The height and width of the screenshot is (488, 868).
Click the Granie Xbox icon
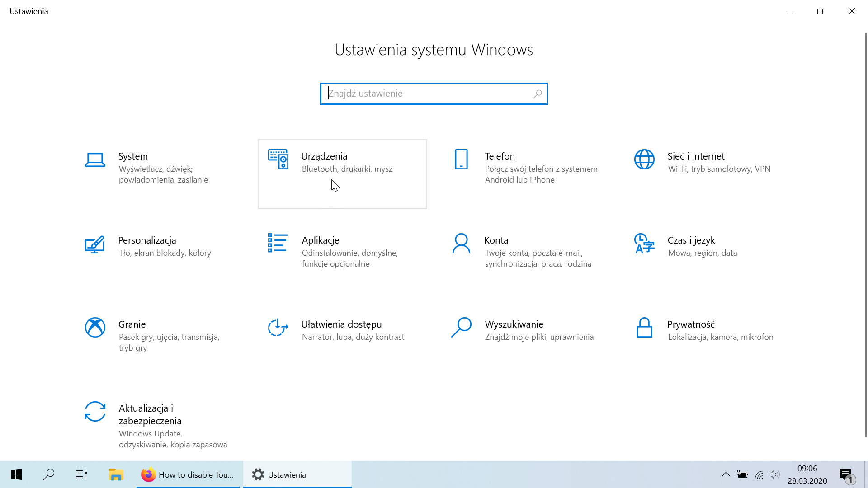[95, 328]
